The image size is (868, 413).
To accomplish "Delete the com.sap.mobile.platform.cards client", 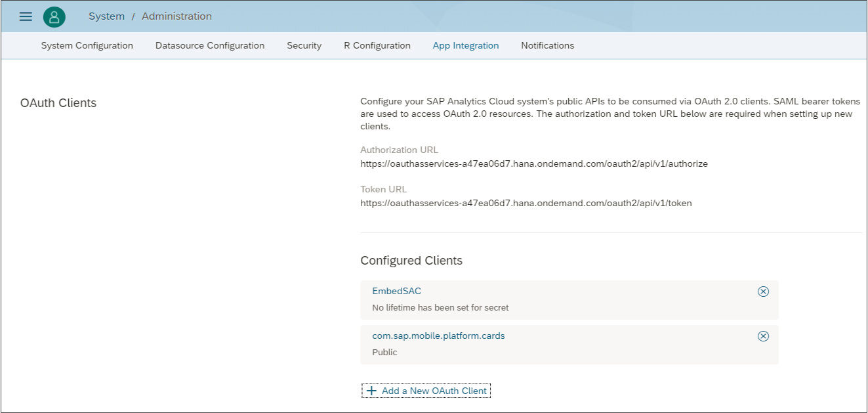I will 763,336.
